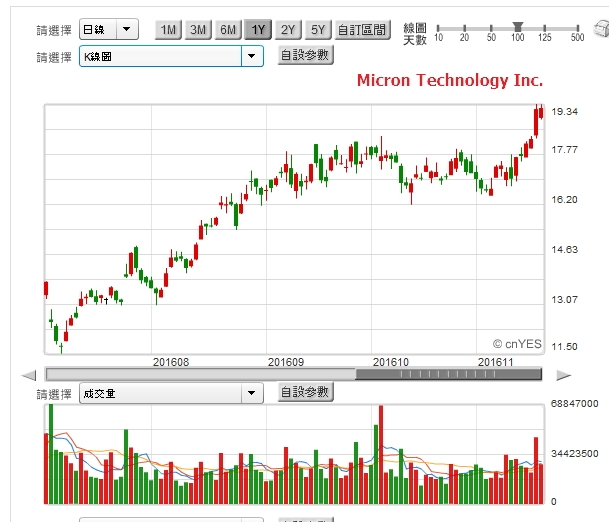Click the light scrollbar track area
The image size is (609, 522).
[x=200, y=374]
